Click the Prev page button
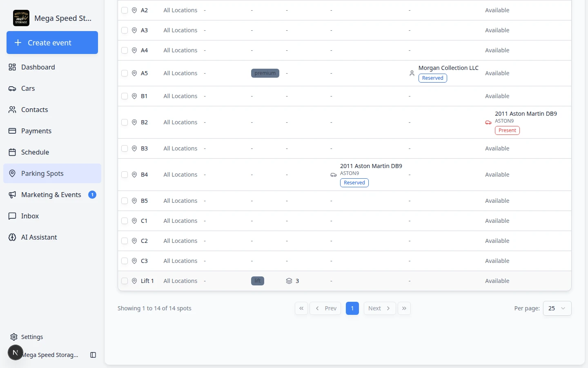Screen dimensions: 588x368 (x=325, y=308)
